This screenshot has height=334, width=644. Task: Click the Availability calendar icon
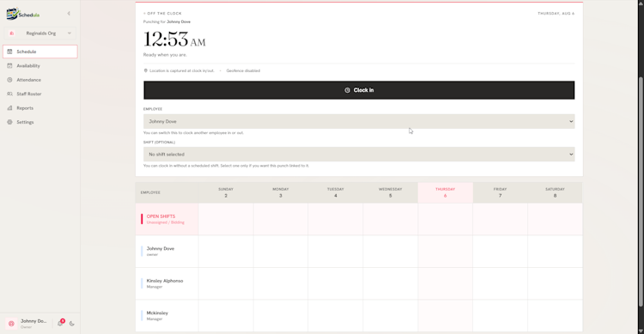pos(9,66)
